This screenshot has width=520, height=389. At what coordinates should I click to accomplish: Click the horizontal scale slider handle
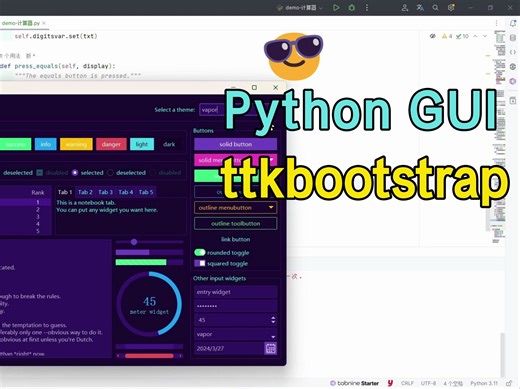pos(134,242)
